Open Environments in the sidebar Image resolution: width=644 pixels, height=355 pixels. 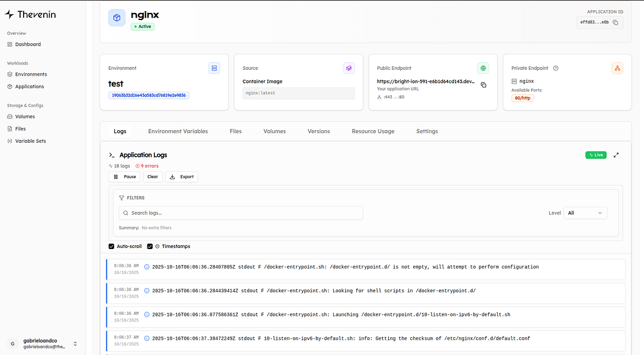click(27, 75)
